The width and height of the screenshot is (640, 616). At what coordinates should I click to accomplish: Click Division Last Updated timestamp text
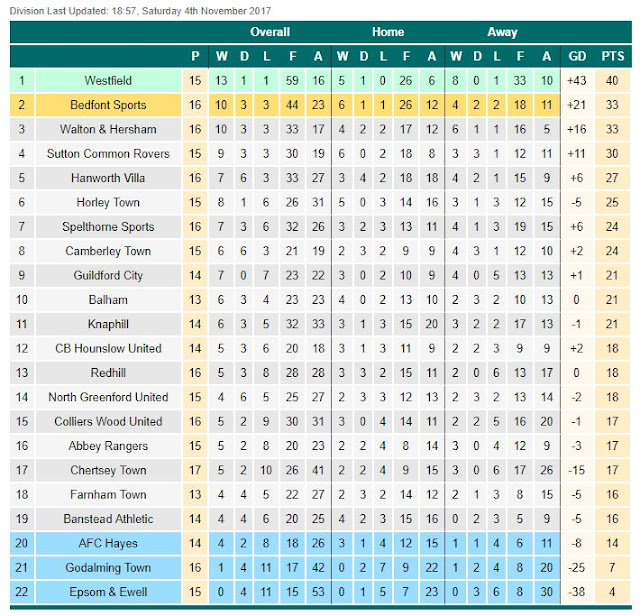coord(140,11)
